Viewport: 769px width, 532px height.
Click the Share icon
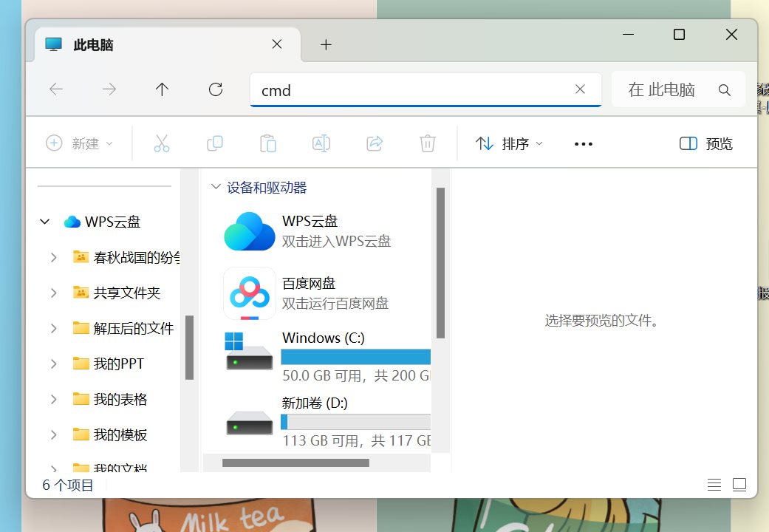[375, 143]
